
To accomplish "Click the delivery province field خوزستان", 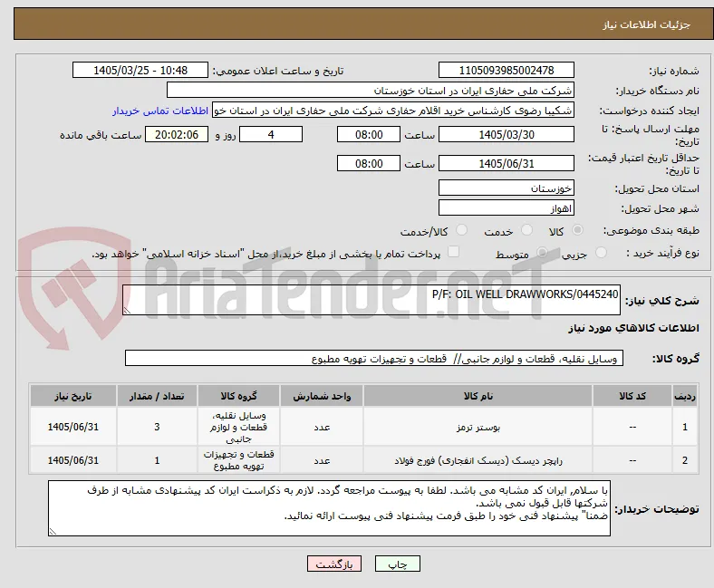I will 506,188.
